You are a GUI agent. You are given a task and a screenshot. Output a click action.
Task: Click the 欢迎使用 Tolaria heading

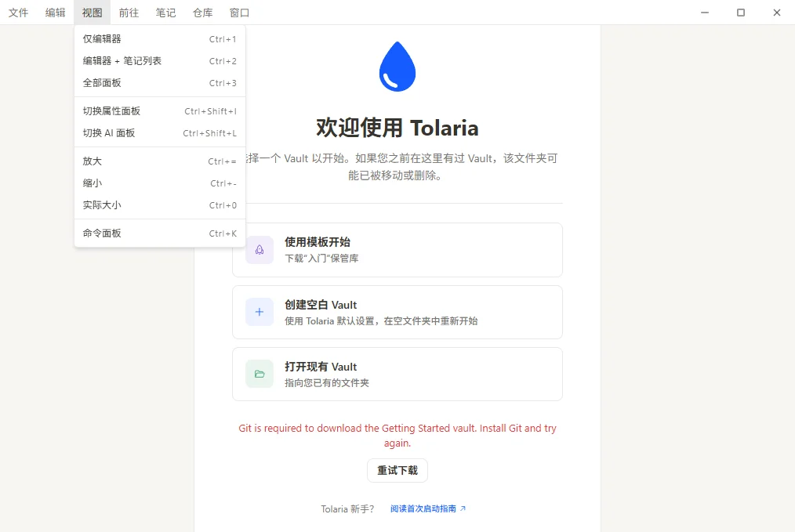coord(397,128)
